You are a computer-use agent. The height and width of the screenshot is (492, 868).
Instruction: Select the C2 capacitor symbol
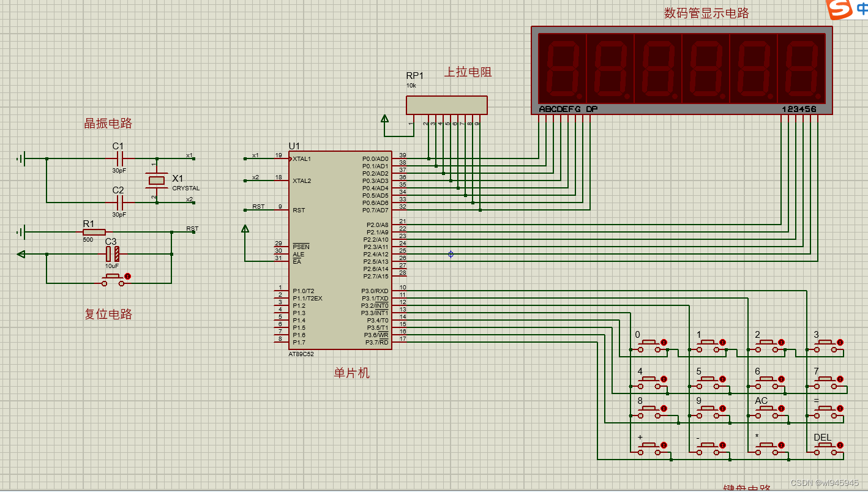click(119, 203)
